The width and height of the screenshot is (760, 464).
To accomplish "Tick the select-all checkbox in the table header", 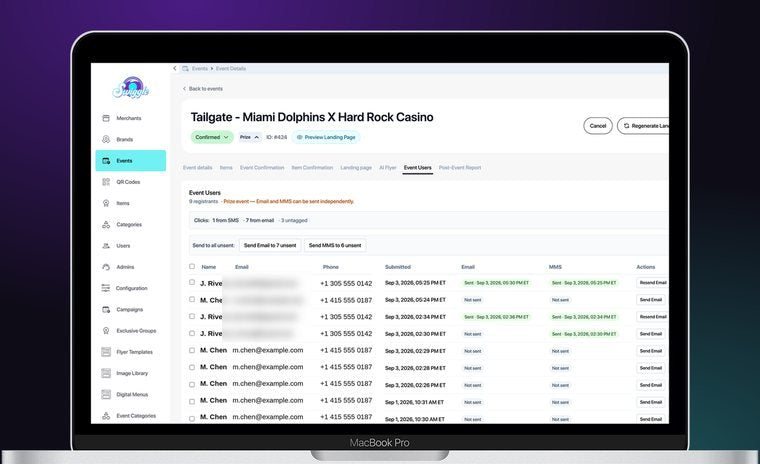I will click(x=192, y=266).
